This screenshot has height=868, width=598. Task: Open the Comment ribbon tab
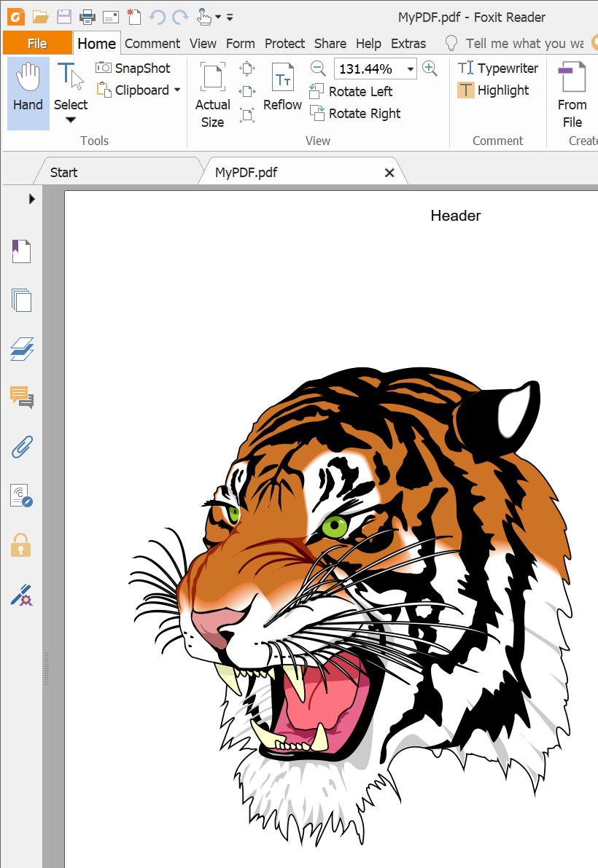click(152, 44)
